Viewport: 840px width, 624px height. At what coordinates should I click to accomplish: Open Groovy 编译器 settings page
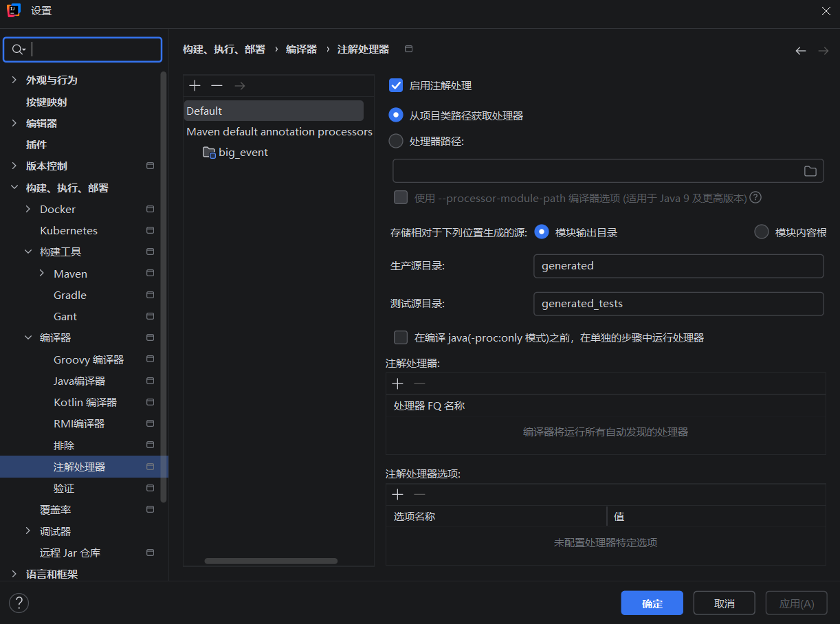(x=89, y=359)
